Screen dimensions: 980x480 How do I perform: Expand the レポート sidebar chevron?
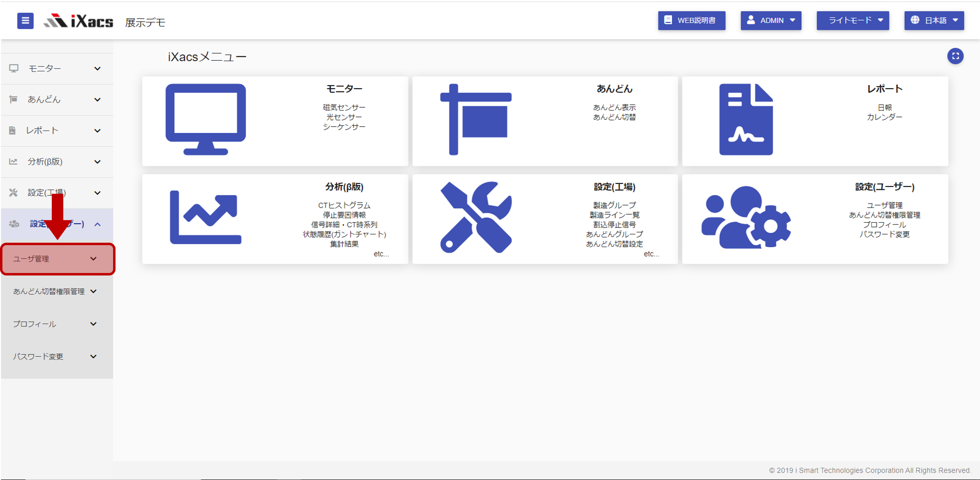pyautogui.click(x=97, y=131)
